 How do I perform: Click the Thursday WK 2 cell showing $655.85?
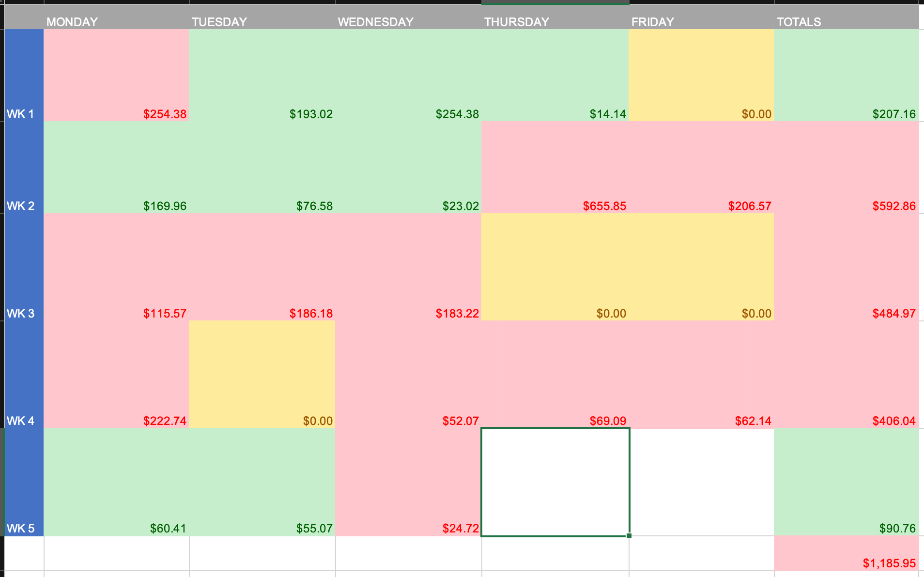point(555,167)
